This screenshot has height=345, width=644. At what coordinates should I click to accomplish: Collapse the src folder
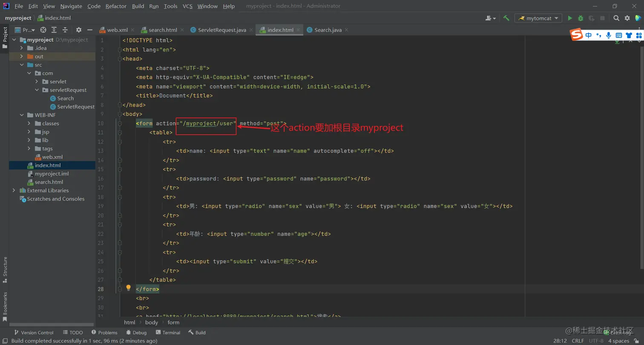click(22, 65)
